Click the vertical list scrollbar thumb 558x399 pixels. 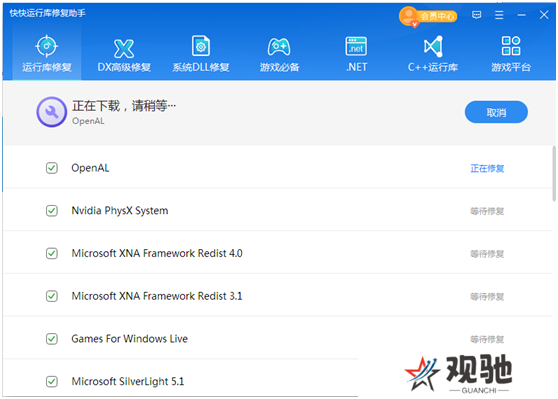point(554,174)
